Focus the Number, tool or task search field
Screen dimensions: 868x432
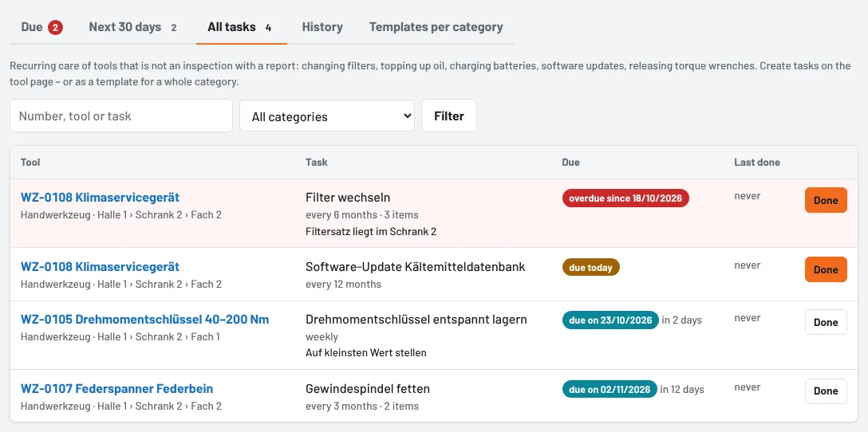(121, 116)
